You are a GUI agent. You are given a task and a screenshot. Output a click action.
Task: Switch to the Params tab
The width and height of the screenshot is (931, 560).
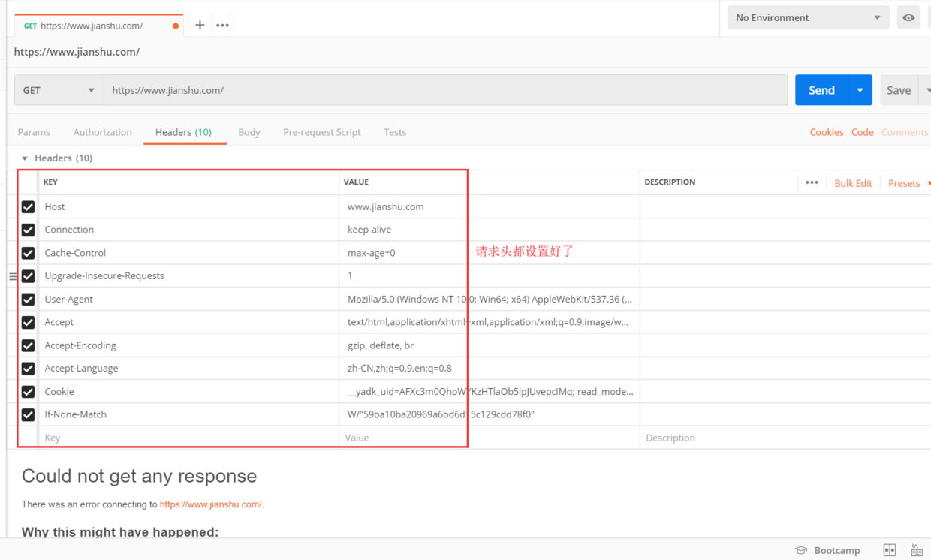[34, 132]
